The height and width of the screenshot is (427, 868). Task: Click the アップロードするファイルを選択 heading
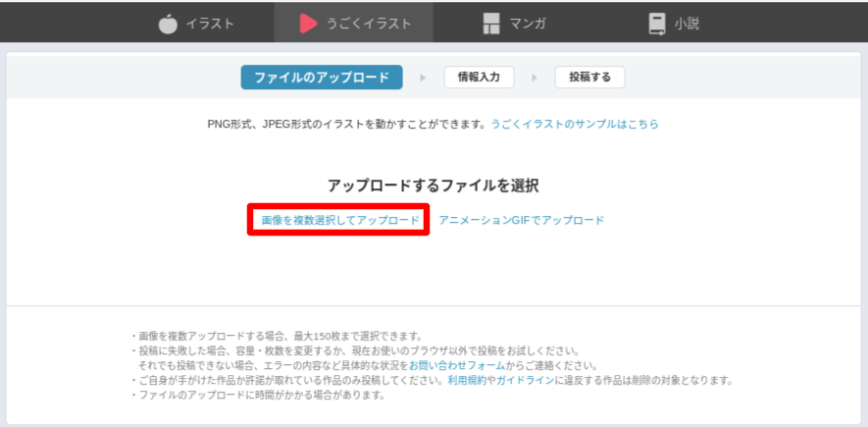[x=434, y=186]
